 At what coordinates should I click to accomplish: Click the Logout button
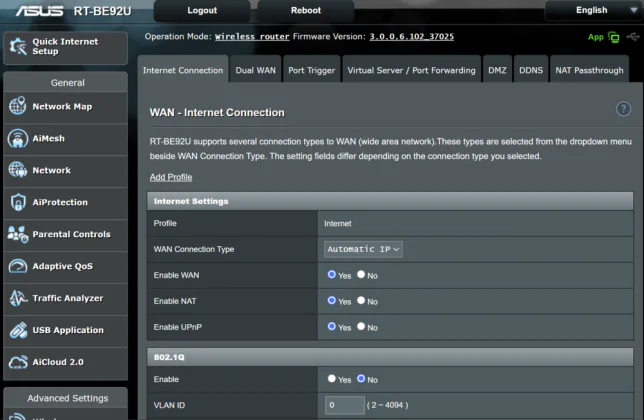[202, 10]
